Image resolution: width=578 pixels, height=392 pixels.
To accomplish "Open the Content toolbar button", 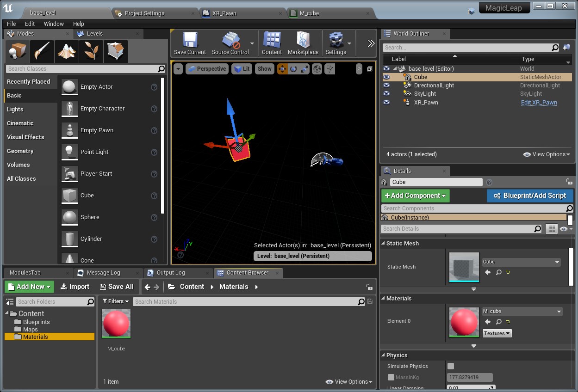I will click(272, 44).
